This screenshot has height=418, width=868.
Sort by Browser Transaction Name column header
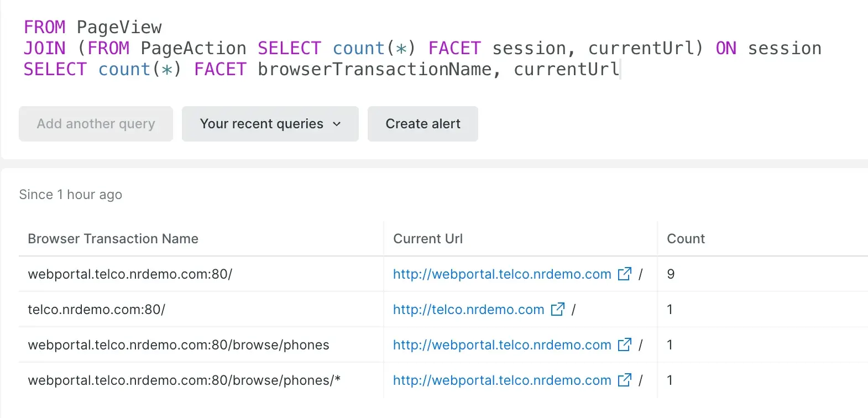113,239
